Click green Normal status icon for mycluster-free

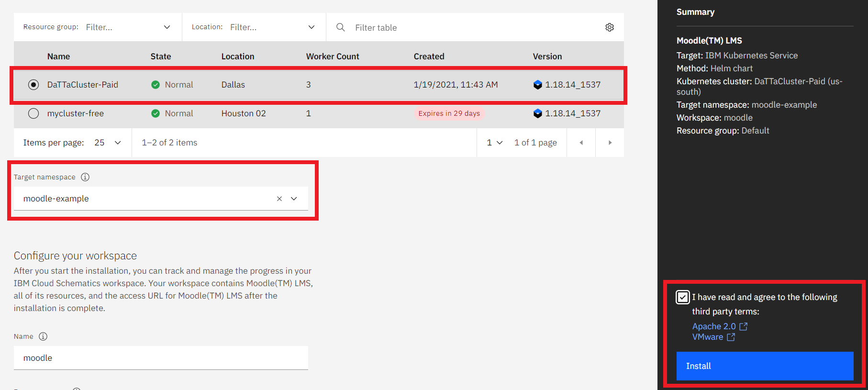[156, 113]
